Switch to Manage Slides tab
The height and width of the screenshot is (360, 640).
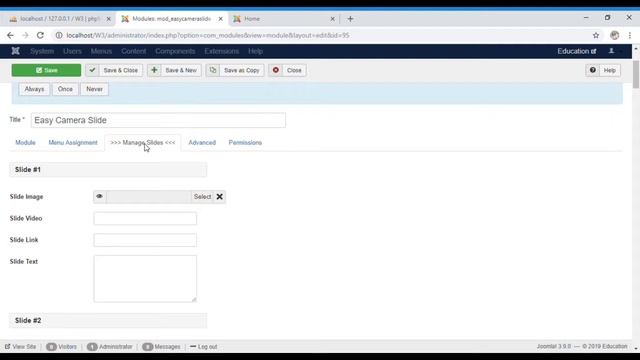(x=143, y=142)
